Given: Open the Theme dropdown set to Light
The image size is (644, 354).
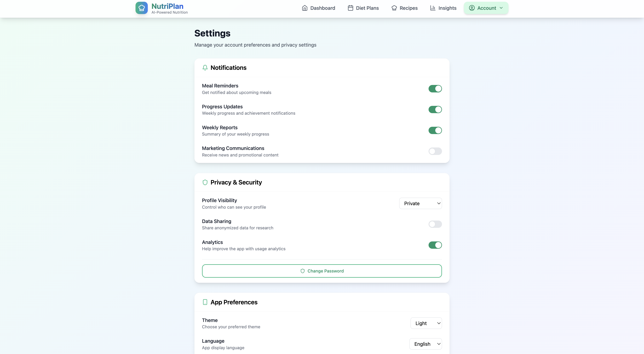Looking at the screenshot, I should pyautogui.click(x=426, y=323).
